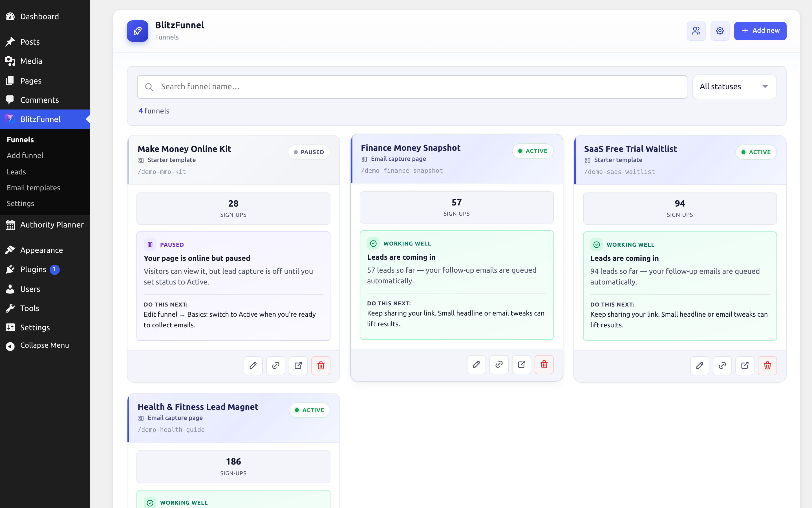The image size is (812, 508).
Task: Click the 186 sign-ups stat box
Action: (233, 467)
